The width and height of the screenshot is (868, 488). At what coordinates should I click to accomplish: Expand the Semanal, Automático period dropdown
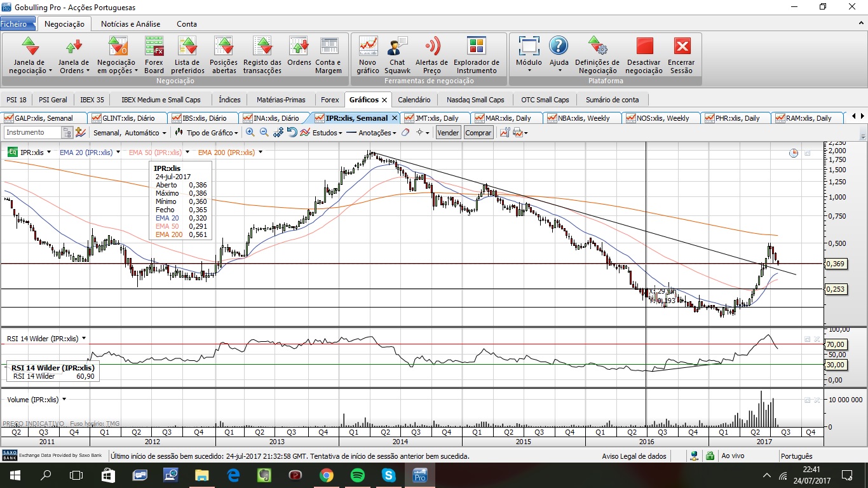point(130,133)
